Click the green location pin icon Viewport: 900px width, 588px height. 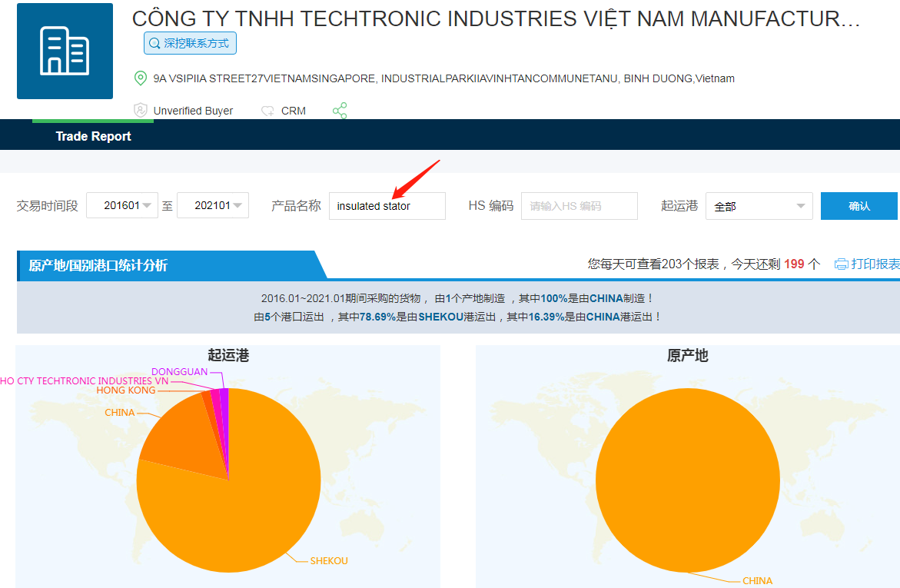click(140, 78)
